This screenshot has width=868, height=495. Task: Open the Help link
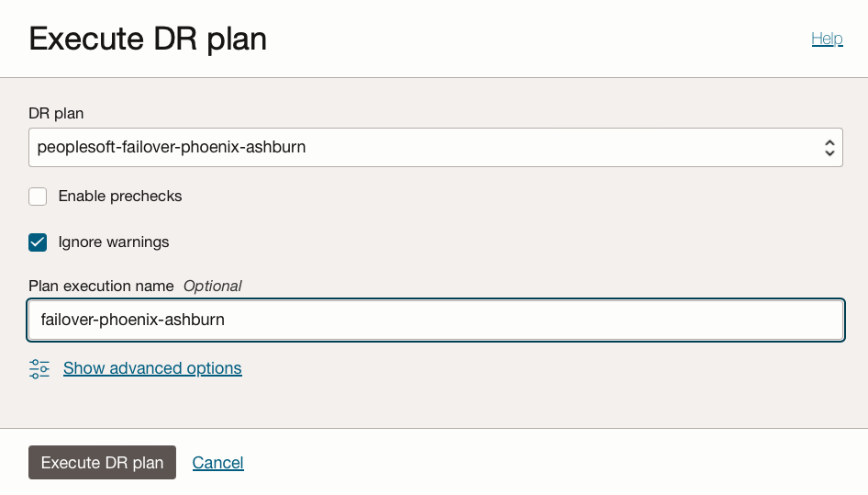click(827, 39)
